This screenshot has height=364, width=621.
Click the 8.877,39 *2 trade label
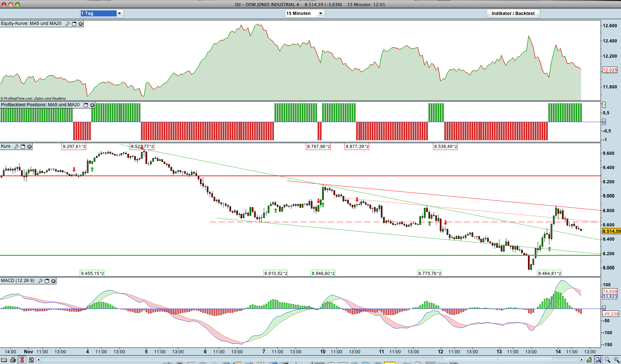[357, 147]
